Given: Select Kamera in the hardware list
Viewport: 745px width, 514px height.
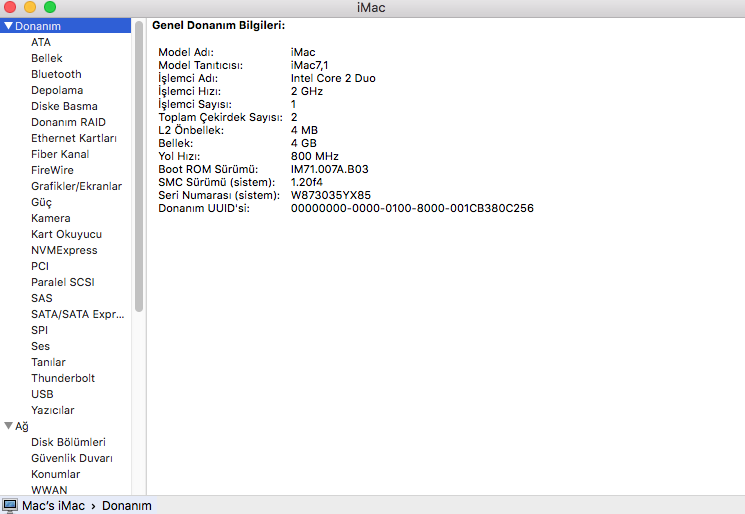Looking at the screenshot, I should pyautogui.click(x=50, y=218).
